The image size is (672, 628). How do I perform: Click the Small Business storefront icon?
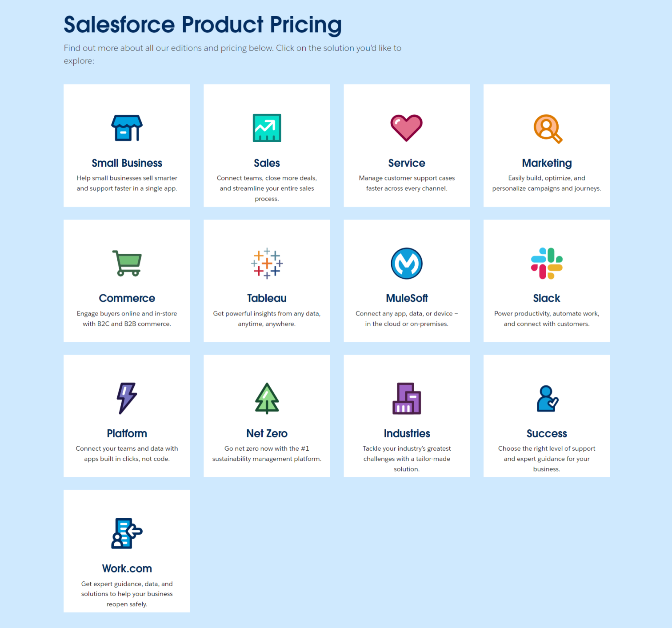click(127, 128)
